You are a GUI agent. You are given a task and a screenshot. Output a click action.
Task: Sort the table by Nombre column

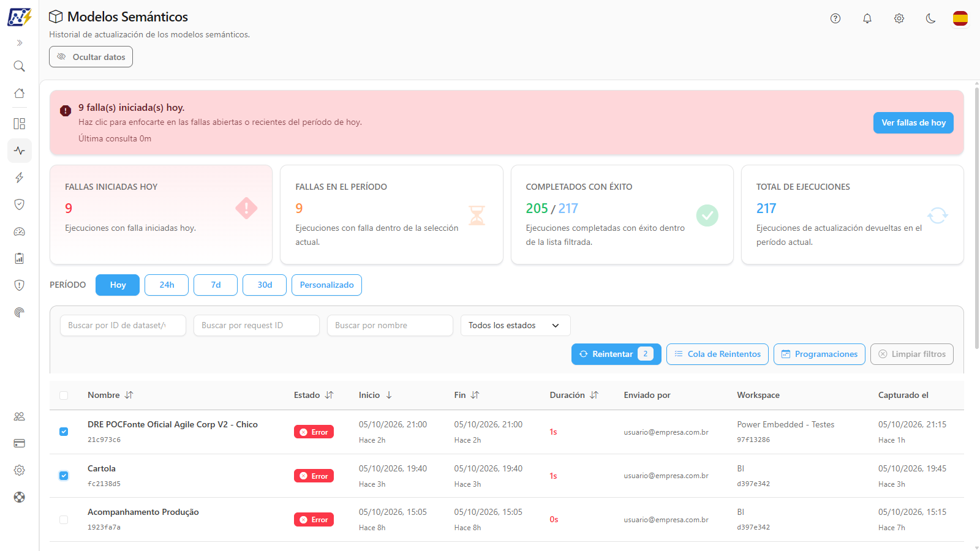click(110, 395)
